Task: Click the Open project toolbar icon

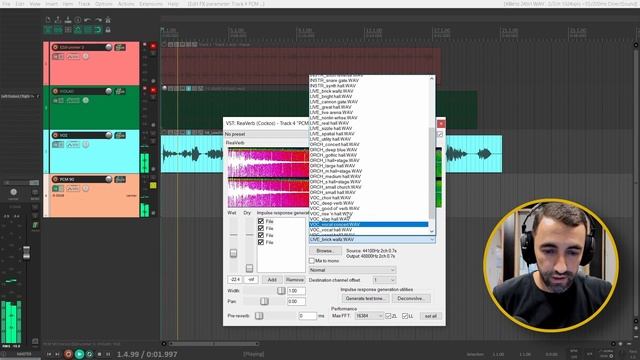Action: (x=58, y=20)
